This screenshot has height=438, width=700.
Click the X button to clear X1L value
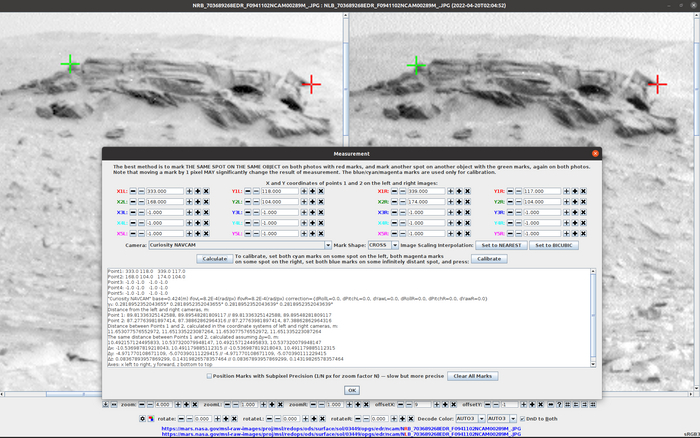tap(205, 191)
